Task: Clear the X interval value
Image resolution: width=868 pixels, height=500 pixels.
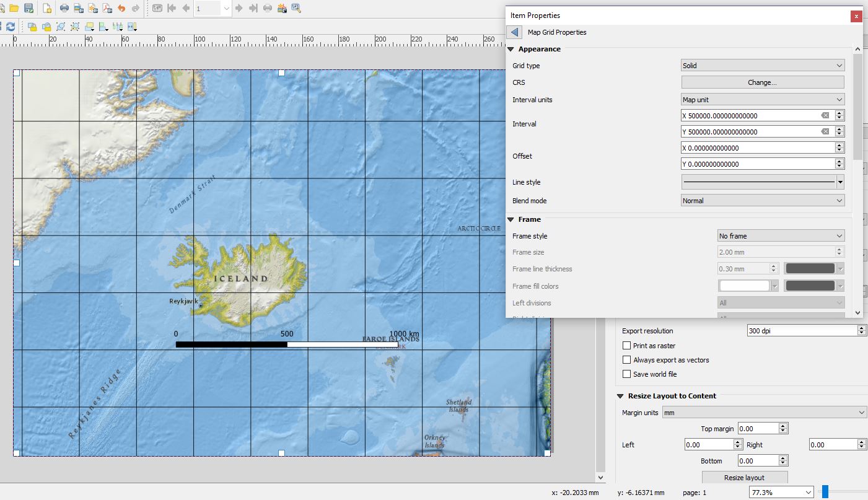Action: pyautogui.click(x=825, y=115)
